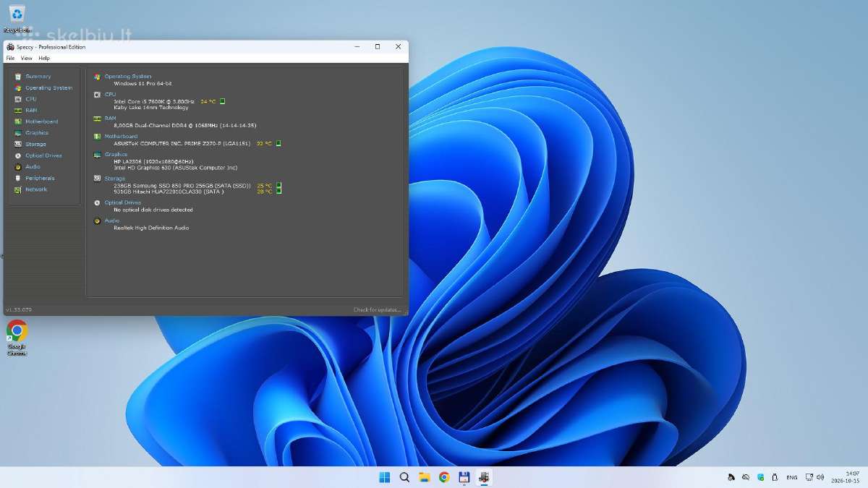Viewport: 868px width, 488px height.
Task: Click the CPU temperature value 24 °C
Action: point(208,102)
